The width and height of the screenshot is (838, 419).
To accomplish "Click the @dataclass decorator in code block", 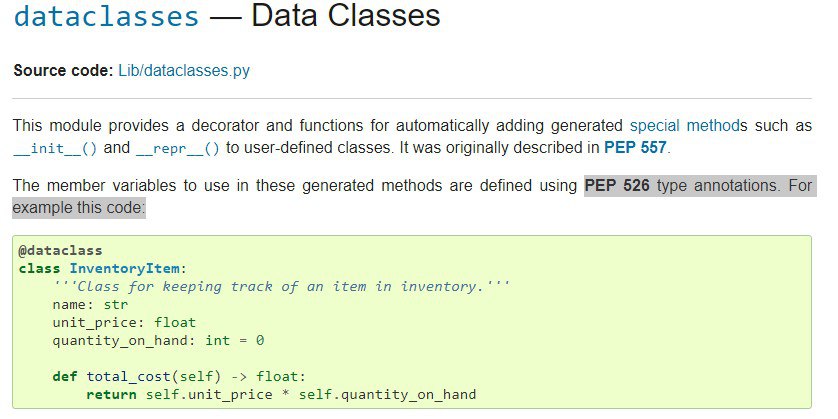I will [x=60, y=250].
